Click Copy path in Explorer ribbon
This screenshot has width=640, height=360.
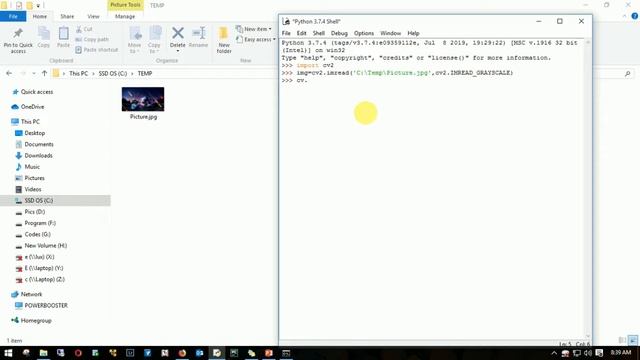point(92,40)
